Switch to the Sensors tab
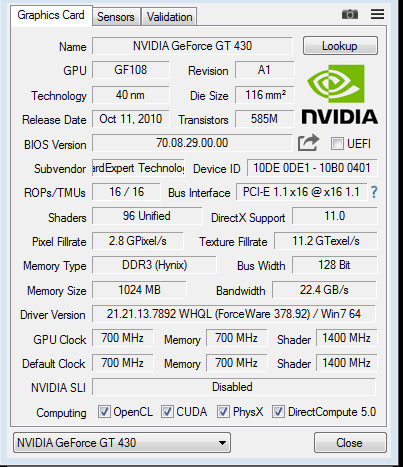 click(x=116, y=17)
